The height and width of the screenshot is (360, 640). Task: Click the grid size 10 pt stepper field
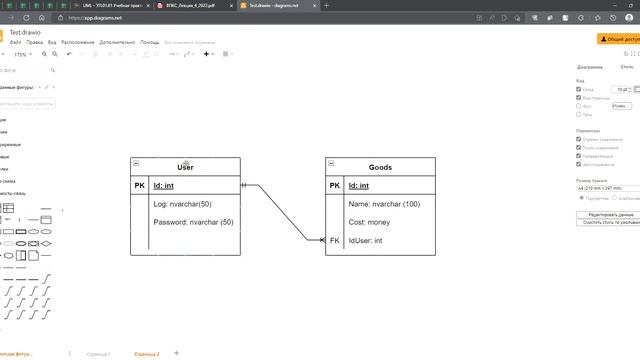coord(621,89)
